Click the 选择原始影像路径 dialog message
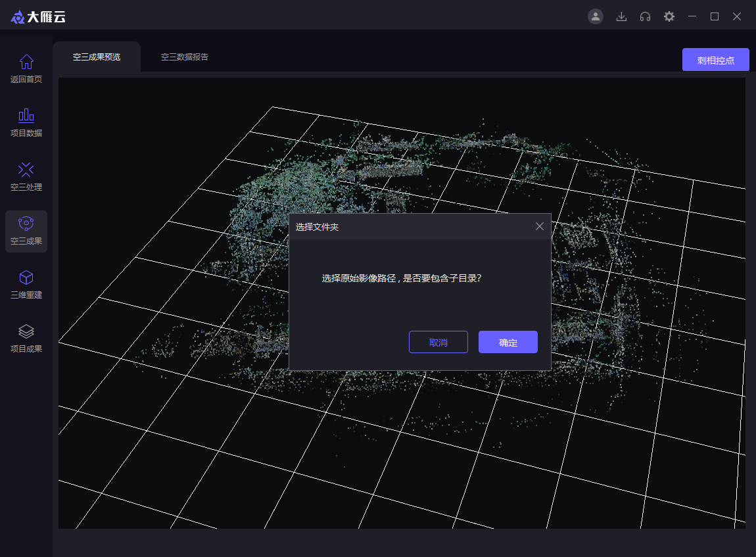The width and height of the screenshot is (756, 557). [402, 278]
